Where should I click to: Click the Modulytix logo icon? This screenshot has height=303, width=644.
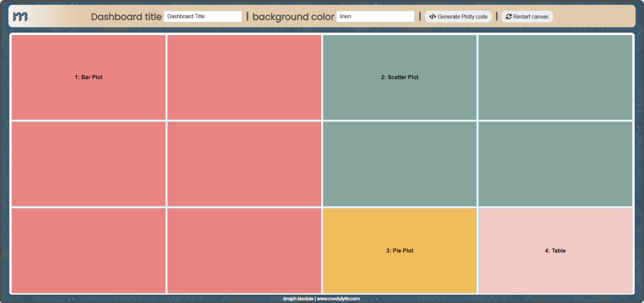20,16
